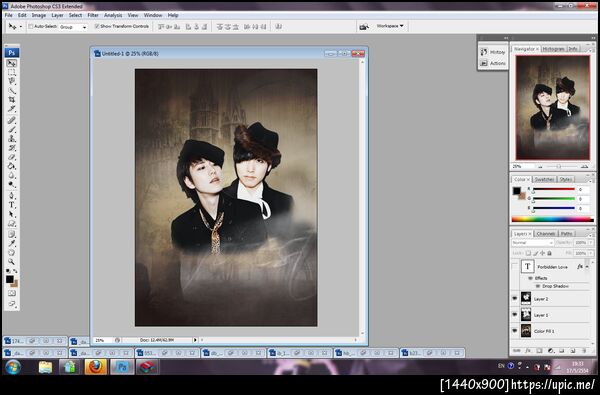Select the Pen tool
This screenshot has height=395, width=600.
tap(11, 196)
